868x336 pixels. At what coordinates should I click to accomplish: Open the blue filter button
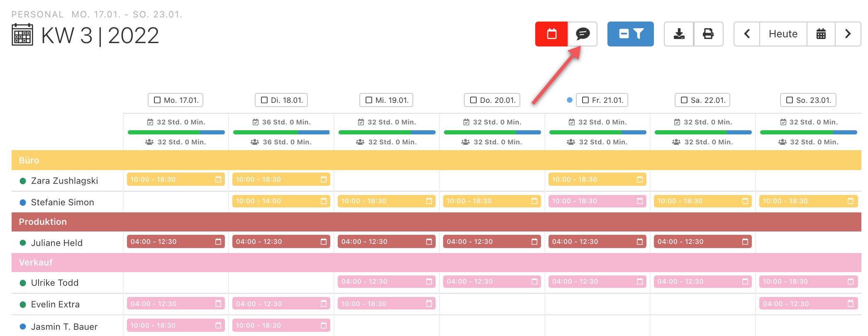pos(631,34)
